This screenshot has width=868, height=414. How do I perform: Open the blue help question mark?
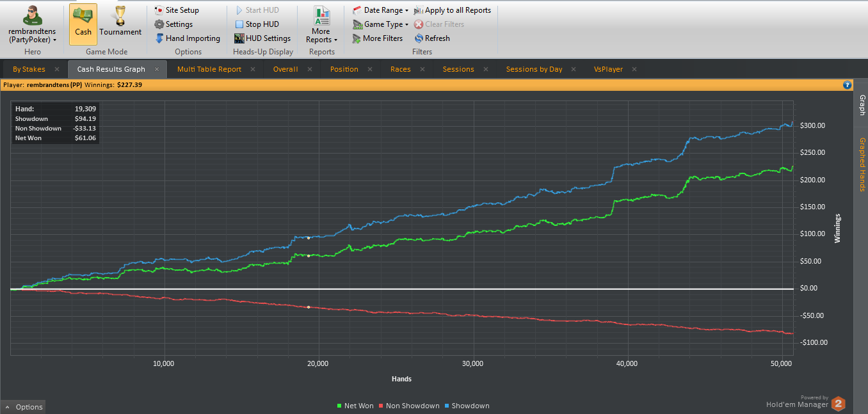pyautogui.click(x=847, y=84)
